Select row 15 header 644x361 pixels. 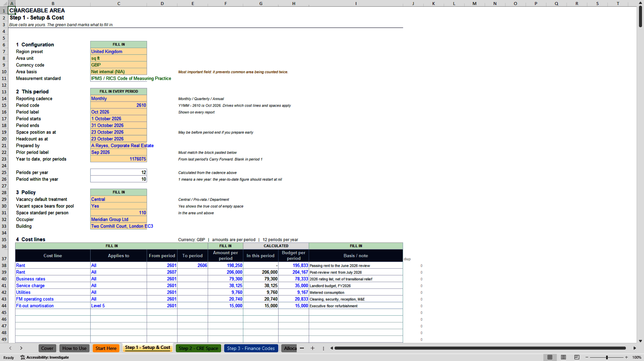(4, 105)
